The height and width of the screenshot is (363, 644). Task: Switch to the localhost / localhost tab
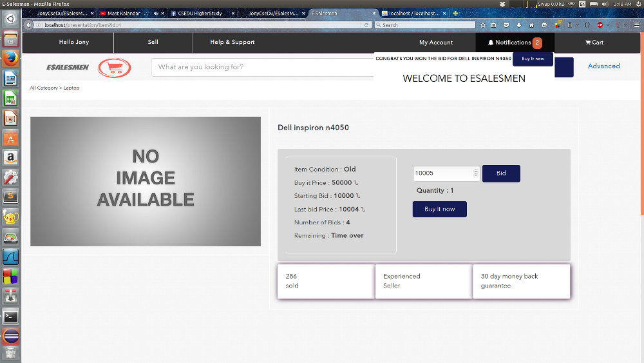pos(414,14)
